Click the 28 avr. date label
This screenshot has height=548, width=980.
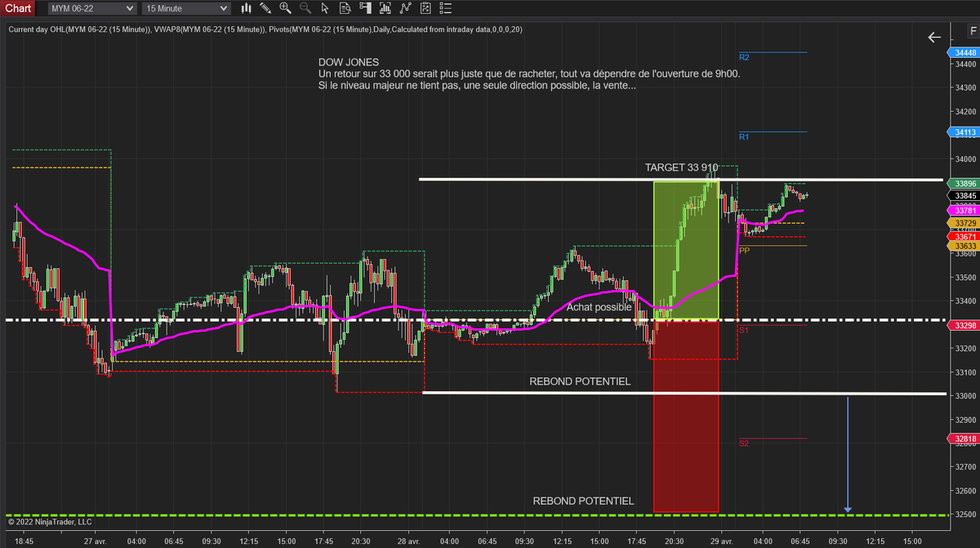[x=408, y=541]
